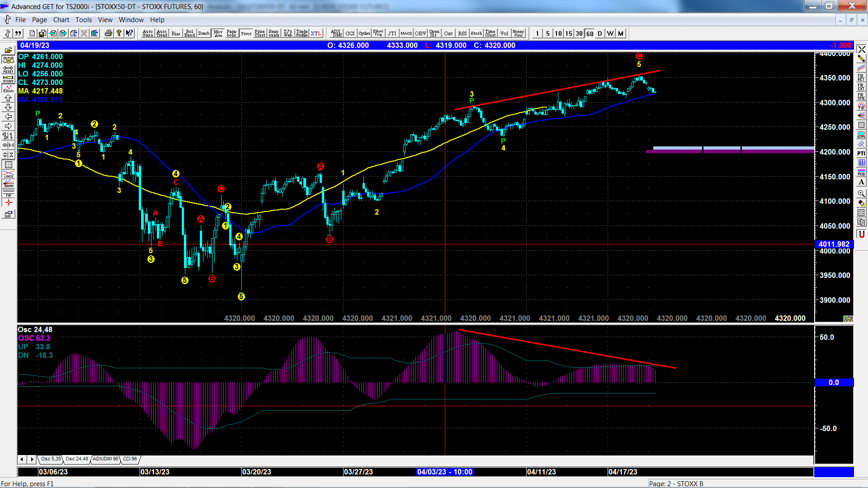868x488 pixels.
Task: Click the Bias study button
Action: coord(176,33)
